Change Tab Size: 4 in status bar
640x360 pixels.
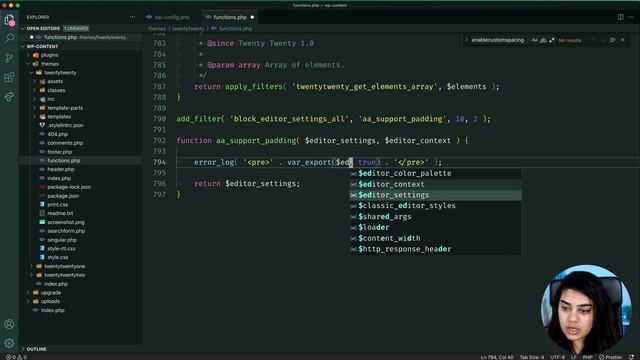pos(532,357)
